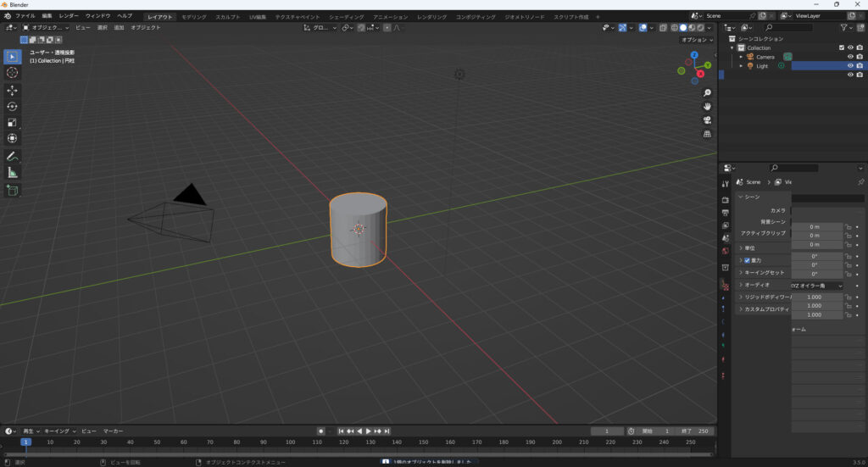The height and width of the screenshot is (467, 868).
Task: Select the Annotate pencil tool
Action: tap(12, 157)
